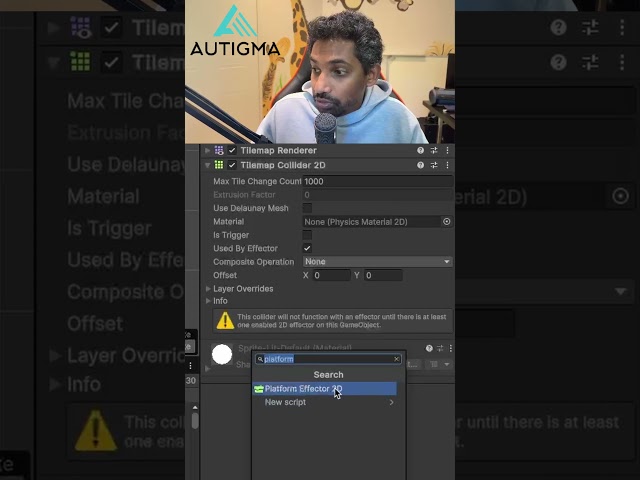Select Platform Effector 2D result

coord(324,389)
